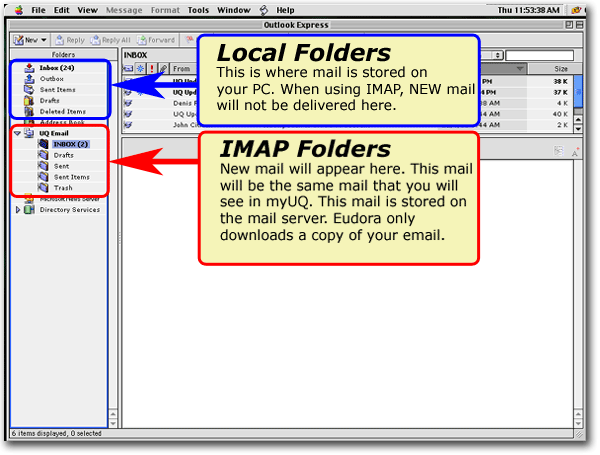
Task: Open the Trash folder under UQ Email
Action: click(62, 188)
